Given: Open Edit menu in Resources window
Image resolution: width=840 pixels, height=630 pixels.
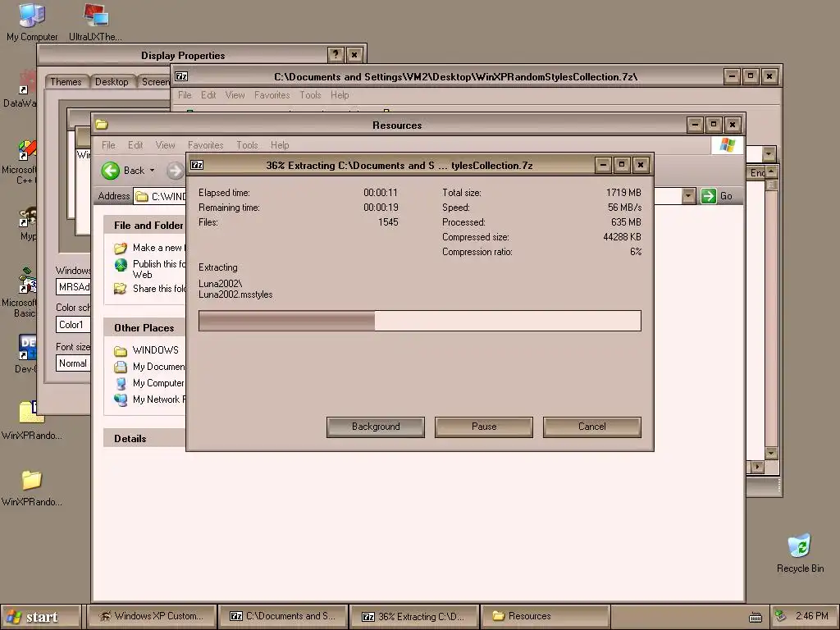Looking at the screenshot, I should coord(135,145).
